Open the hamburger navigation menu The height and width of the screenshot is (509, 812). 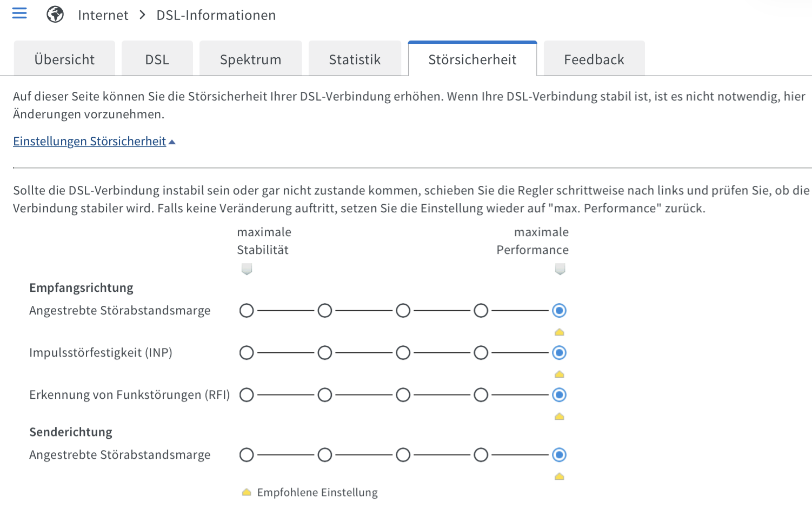click(x=19, y=14)
